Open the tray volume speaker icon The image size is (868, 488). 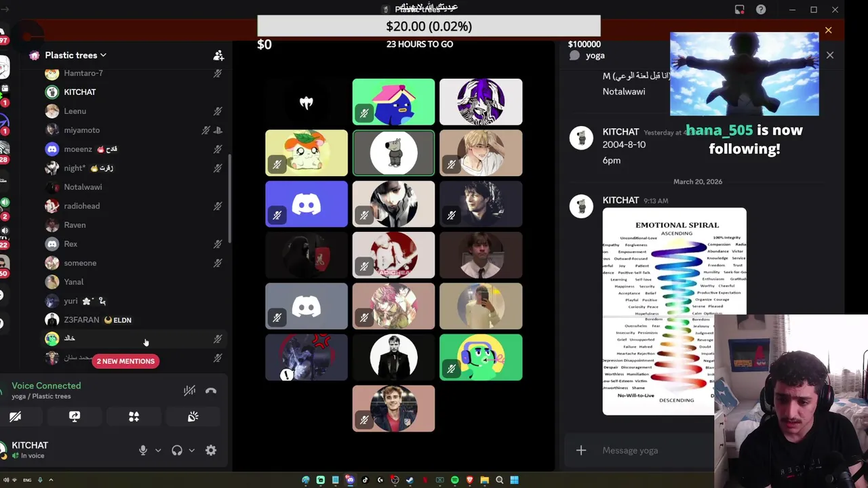tap(5, 480)
